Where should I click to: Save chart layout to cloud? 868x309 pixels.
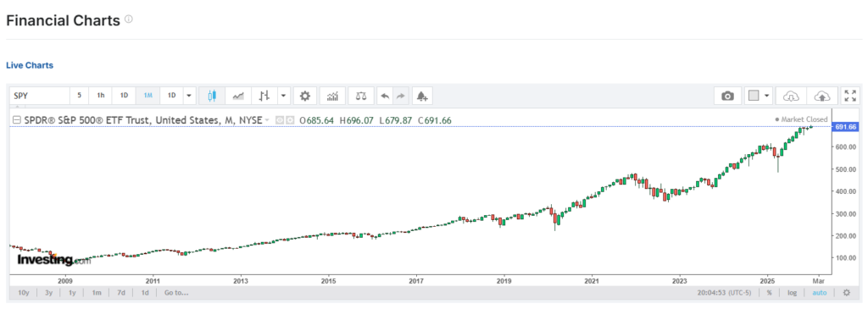[822, 96]
